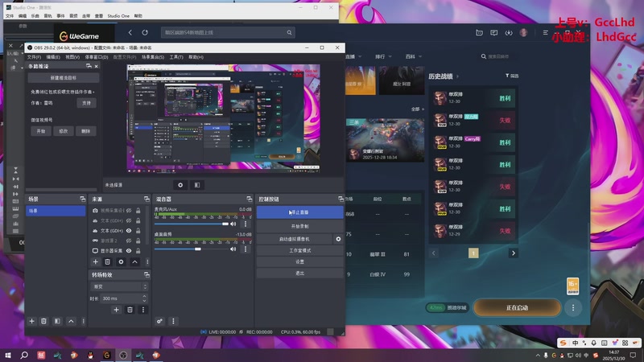Add a transition with the plus icon
This screenshot has height=362, width=644.
point(116,310)
